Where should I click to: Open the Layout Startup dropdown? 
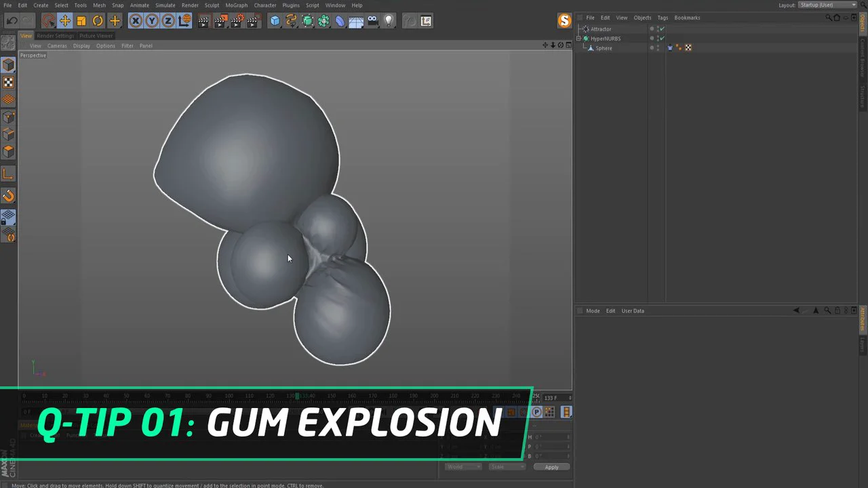pyautogui.click(x=827, y=5)
